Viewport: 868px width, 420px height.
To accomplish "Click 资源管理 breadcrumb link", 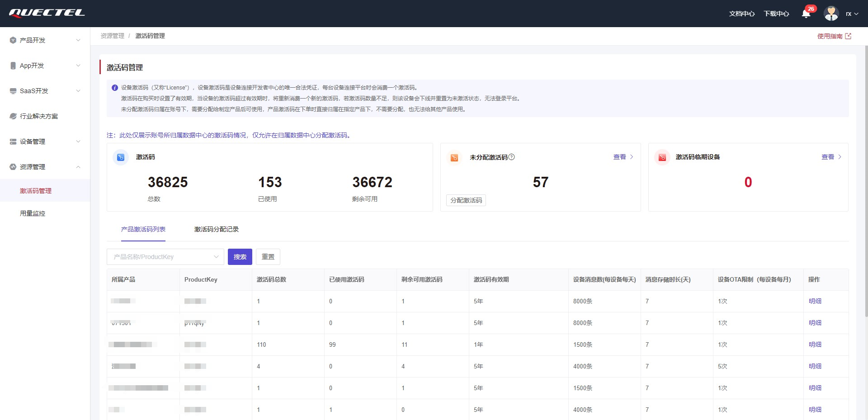I will pyautogui.click(x=113, y=36).
